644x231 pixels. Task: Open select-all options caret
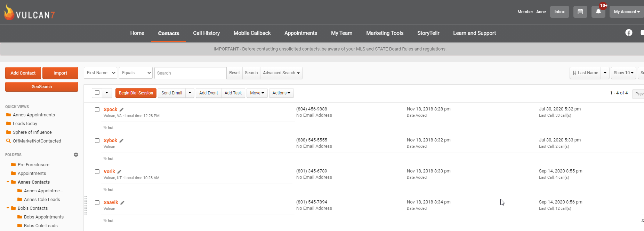pos(107,93)
